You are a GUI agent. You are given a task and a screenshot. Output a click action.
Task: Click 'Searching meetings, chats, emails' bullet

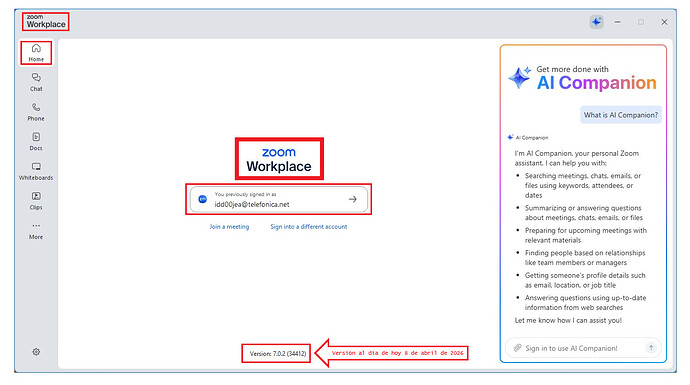pyautogui.click(x=583, y=185)
